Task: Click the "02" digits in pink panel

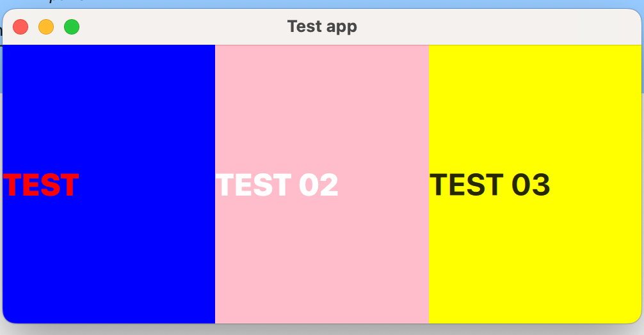Action: pyautogui.click(x=319, y=185)
